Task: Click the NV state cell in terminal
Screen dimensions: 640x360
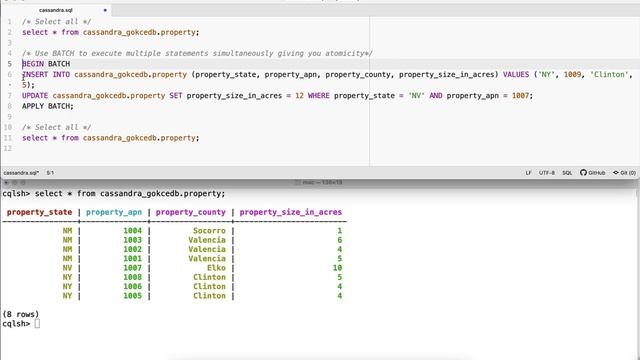Action: point(67,268)
